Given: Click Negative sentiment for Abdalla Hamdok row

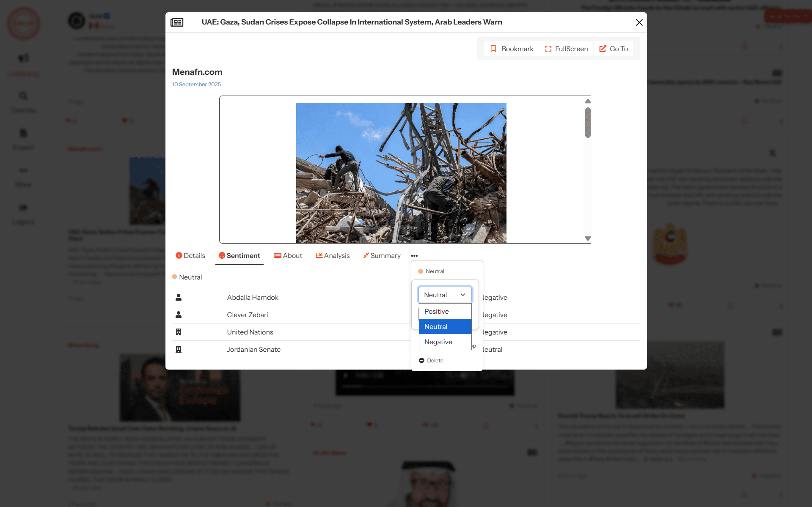Looking at the screenshot, I should point(495,298).
